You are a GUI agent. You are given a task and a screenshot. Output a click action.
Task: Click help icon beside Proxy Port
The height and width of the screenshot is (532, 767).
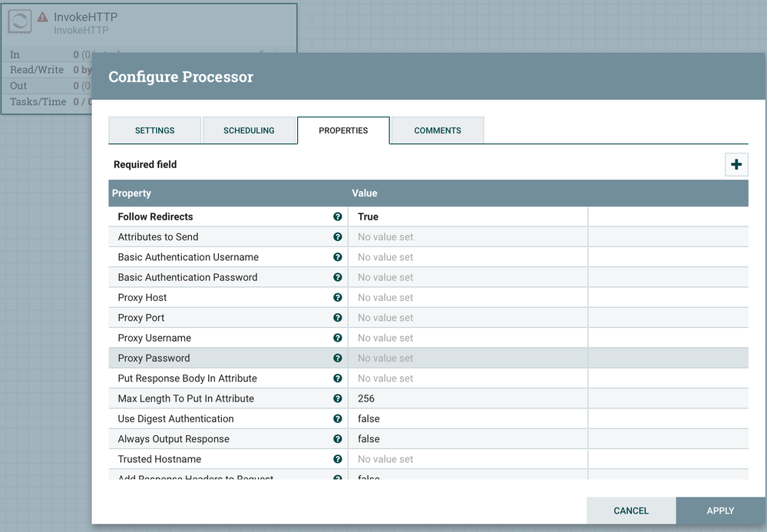pyautogui.click(x=338, y=318)
